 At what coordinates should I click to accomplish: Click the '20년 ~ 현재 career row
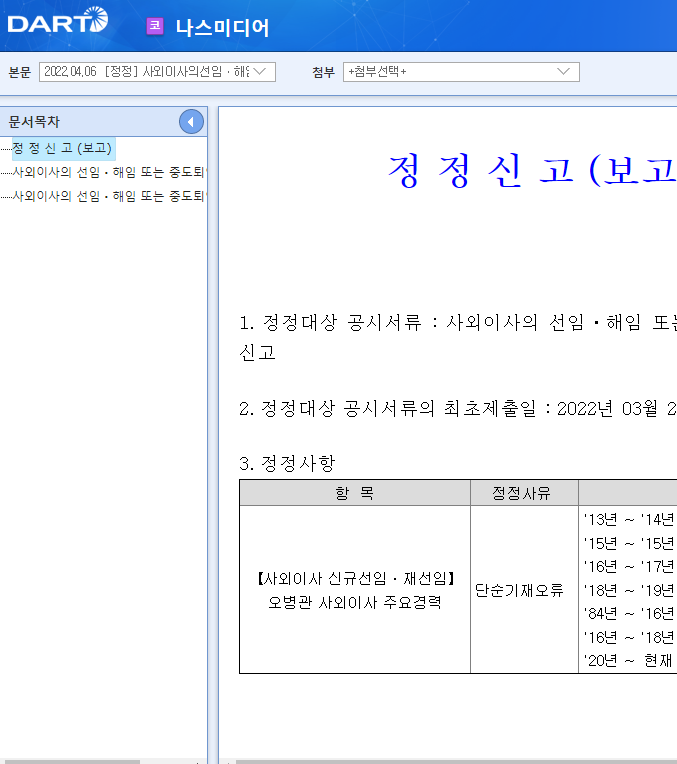(629, 661)
